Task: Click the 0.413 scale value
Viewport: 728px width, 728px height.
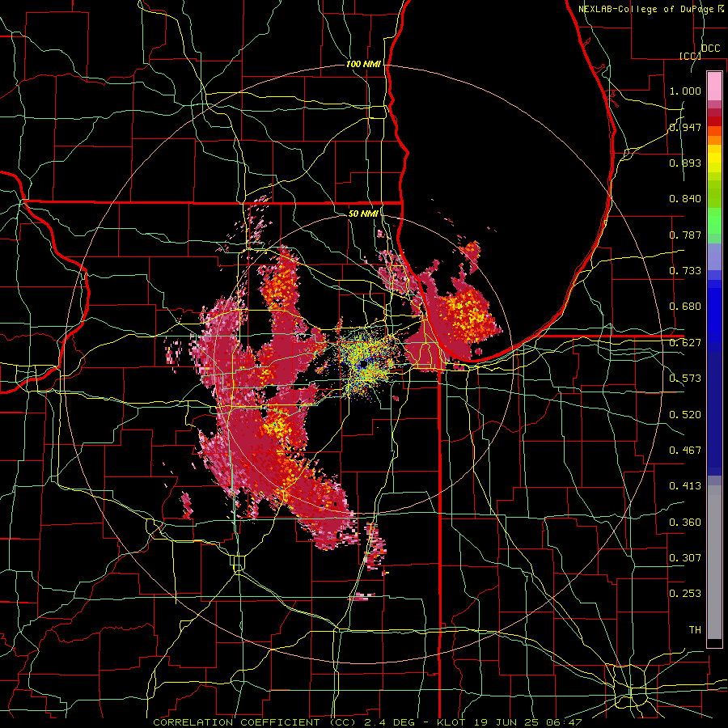Action: coord(685,486)
